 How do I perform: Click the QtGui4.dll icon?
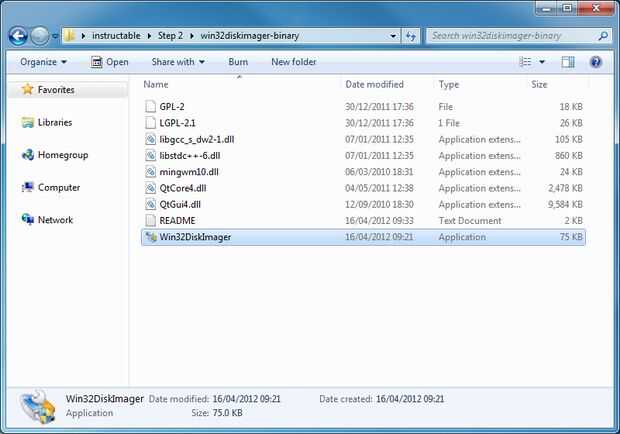[150, 204]
